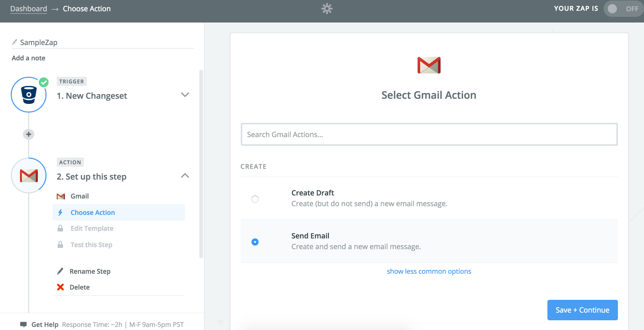Click the lightning bolt icon for Choose Action
This screenshot has height=330, width=644.
[60, 212]
